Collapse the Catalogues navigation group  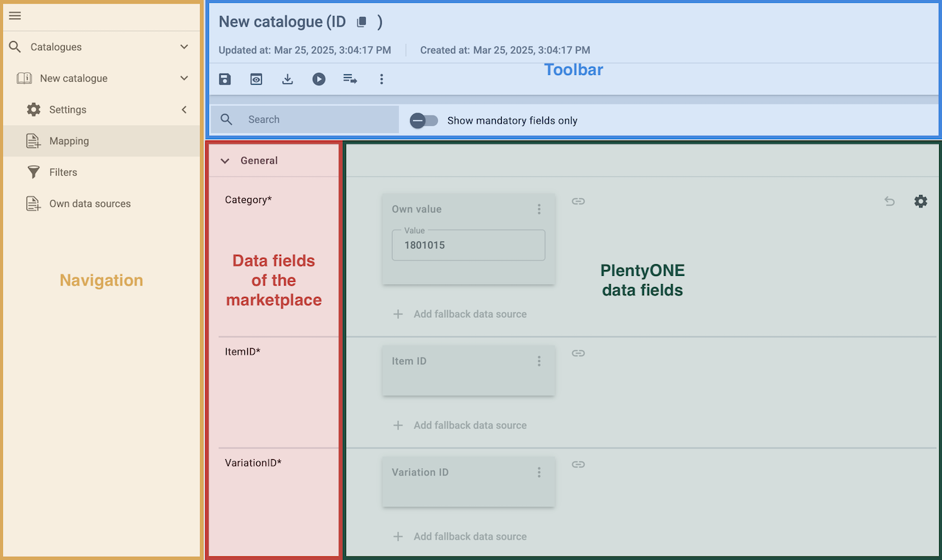(184, 47)
